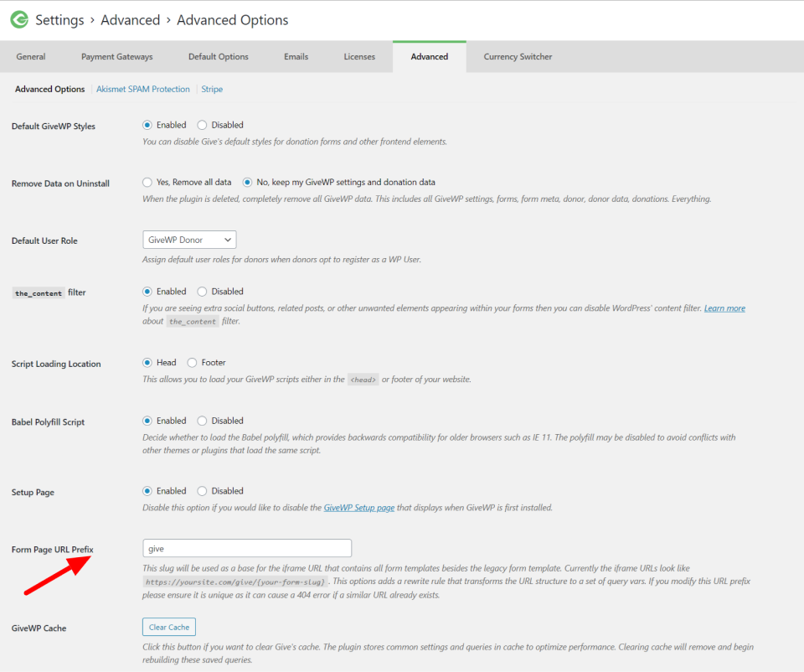Disable the Setup Page option
The width and height of the screenshot is (804, 672).
202,491
